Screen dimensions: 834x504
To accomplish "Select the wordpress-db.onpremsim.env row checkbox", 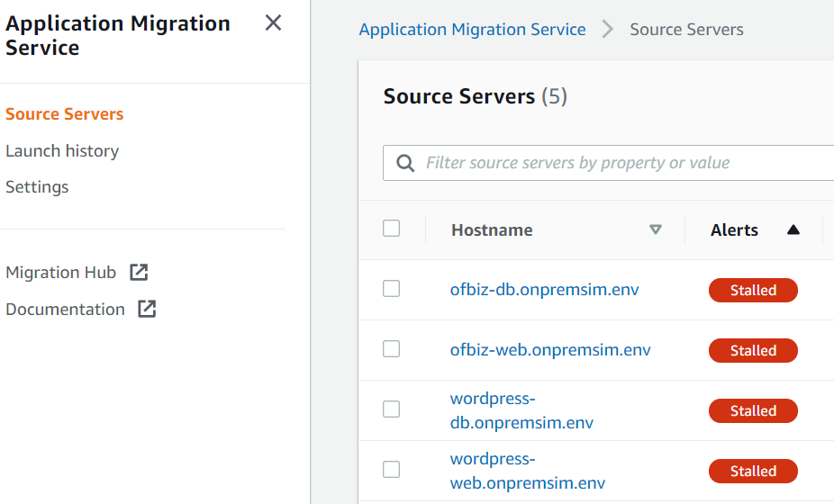I will (x=392, y=409).
